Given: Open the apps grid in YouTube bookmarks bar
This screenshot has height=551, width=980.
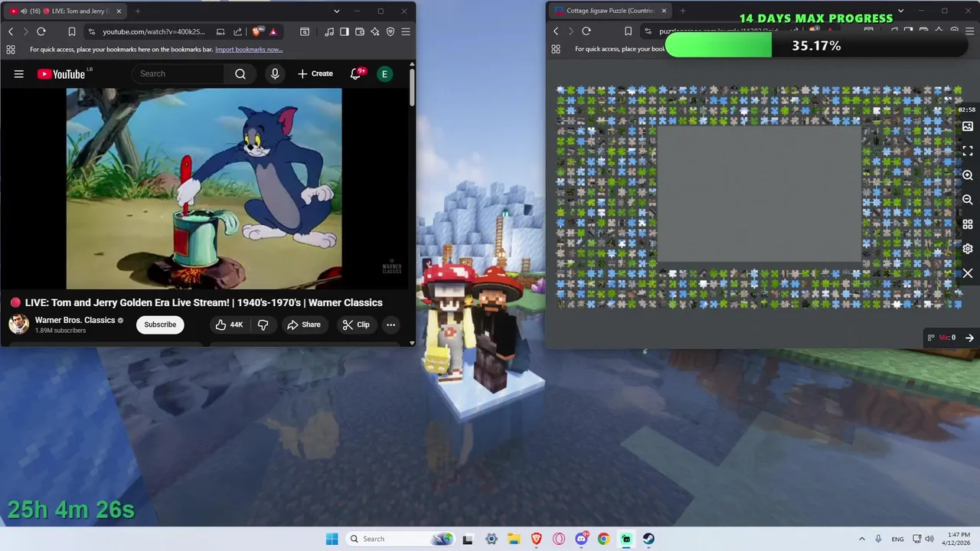Looking at the screenshot, I should pos(11,50).
